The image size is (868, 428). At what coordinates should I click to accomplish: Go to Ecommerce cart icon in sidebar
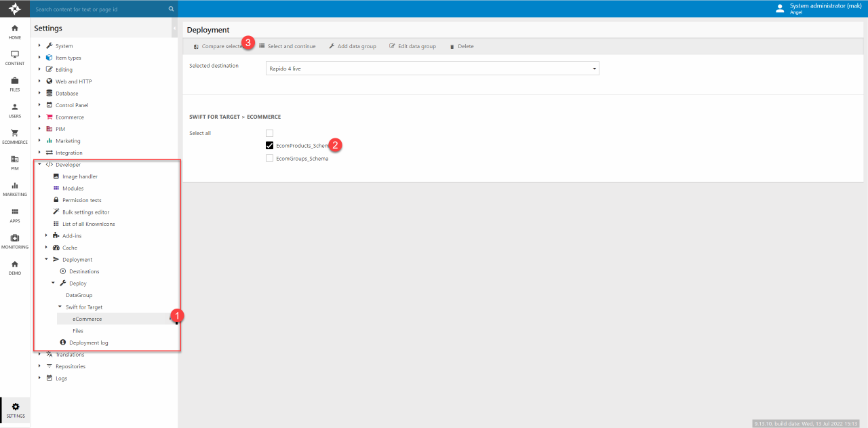coord(15,136)
